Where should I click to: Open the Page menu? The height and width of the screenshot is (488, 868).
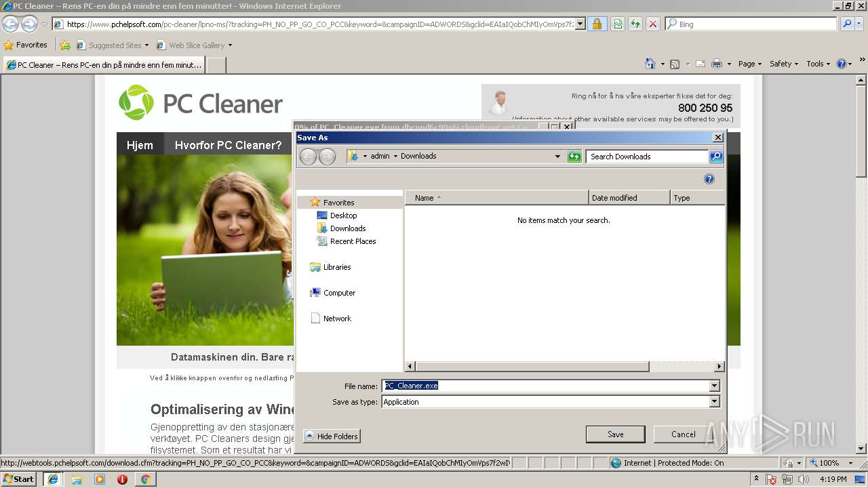[x=749, y=64]
